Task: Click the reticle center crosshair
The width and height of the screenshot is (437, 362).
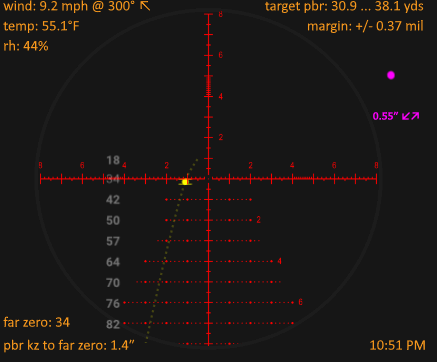Action: pyautogui.click(x=209, y=179)
